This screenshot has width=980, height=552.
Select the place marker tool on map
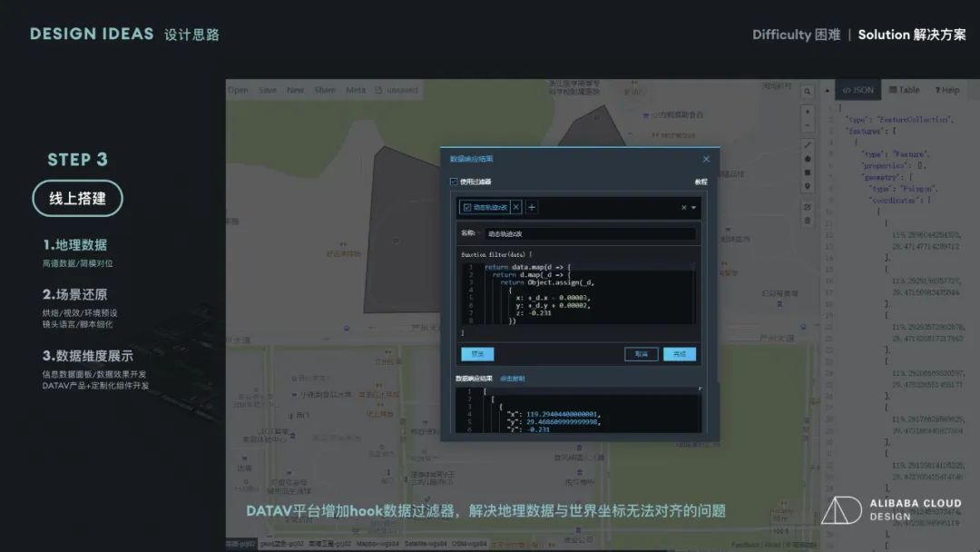coord(808,186)
